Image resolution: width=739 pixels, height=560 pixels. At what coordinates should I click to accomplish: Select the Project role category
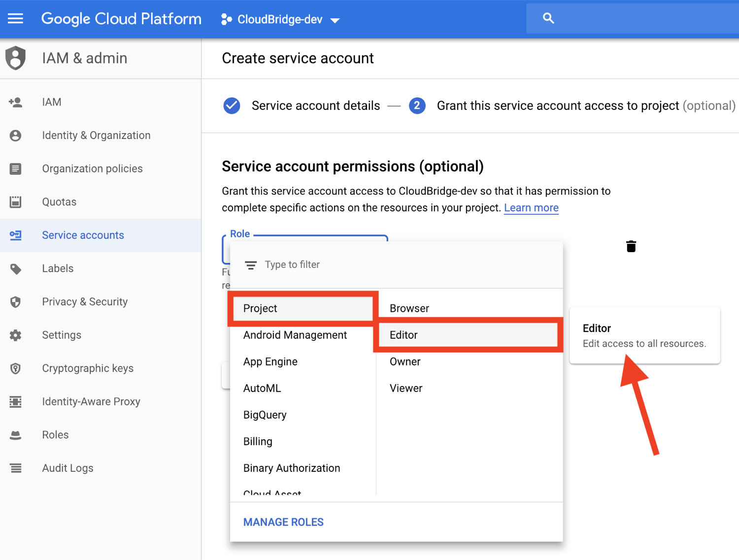(303, 309)
